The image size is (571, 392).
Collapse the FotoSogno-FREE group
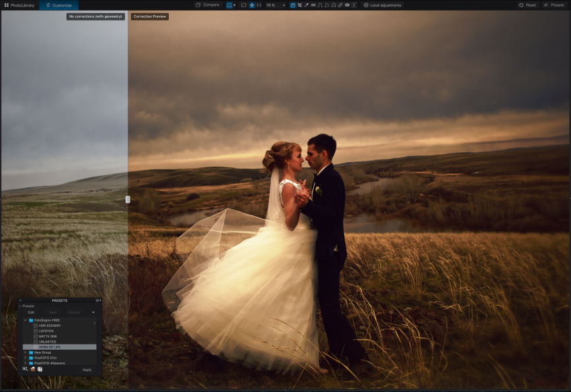point(25,320)
